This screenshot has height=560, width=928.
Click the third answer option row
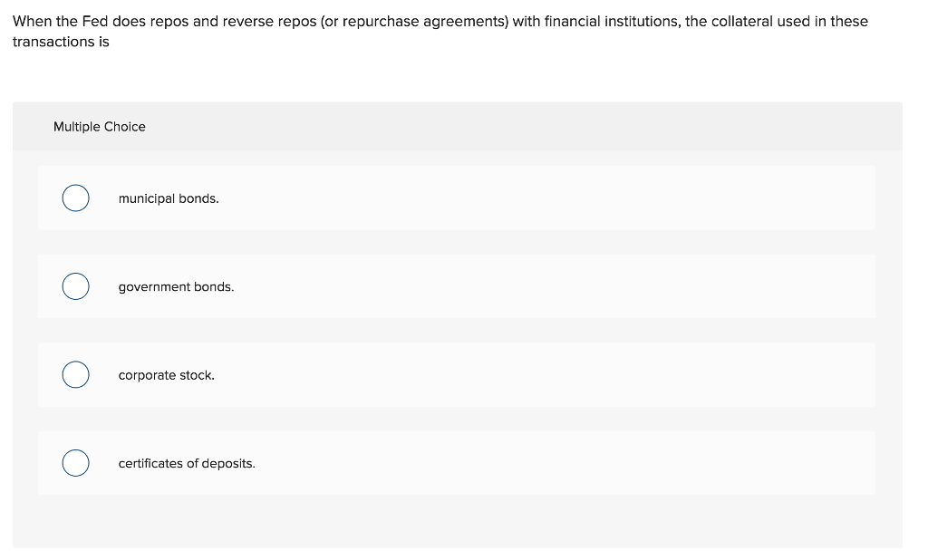tap(457, 374)
